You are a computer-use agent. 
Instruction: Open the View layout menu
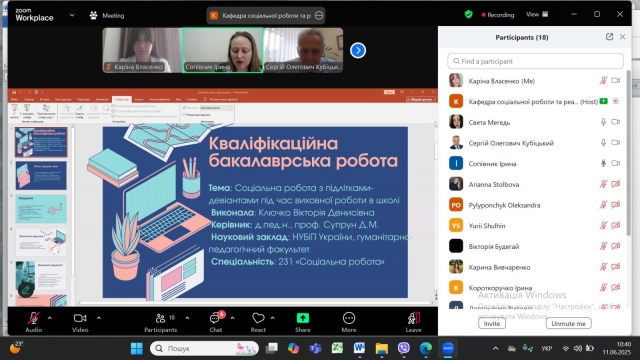[x=537, y=14]
